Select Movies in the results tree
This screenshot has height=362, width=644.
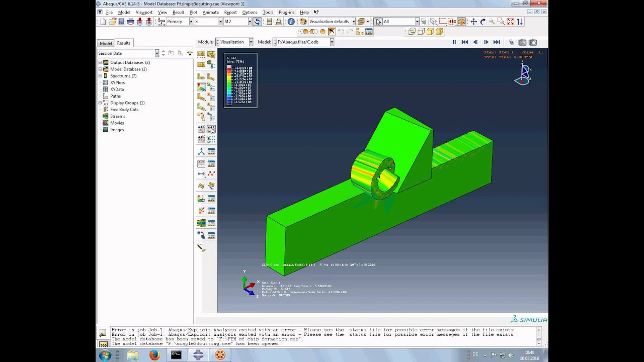[x=117, y=123]
